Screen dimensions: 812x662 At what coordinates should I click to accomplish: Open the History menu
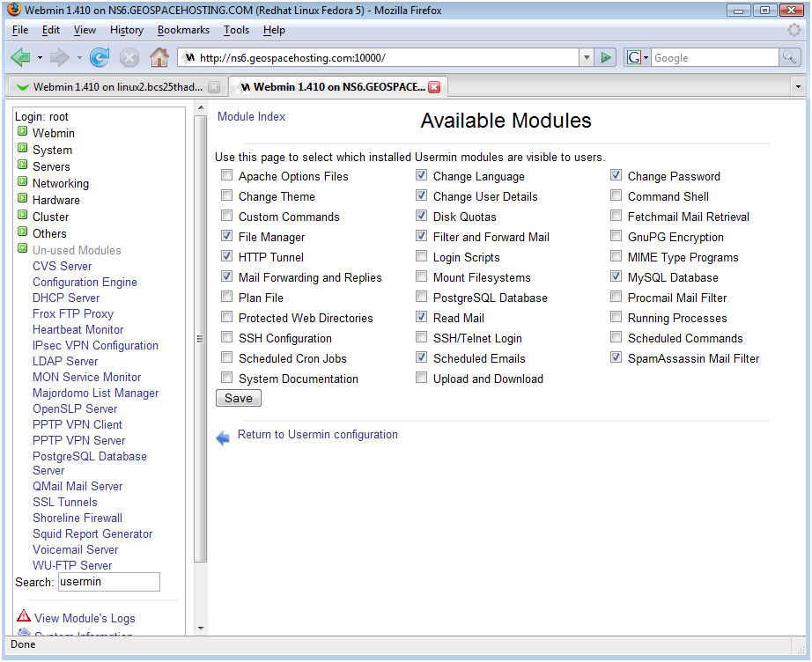[126, 30]
